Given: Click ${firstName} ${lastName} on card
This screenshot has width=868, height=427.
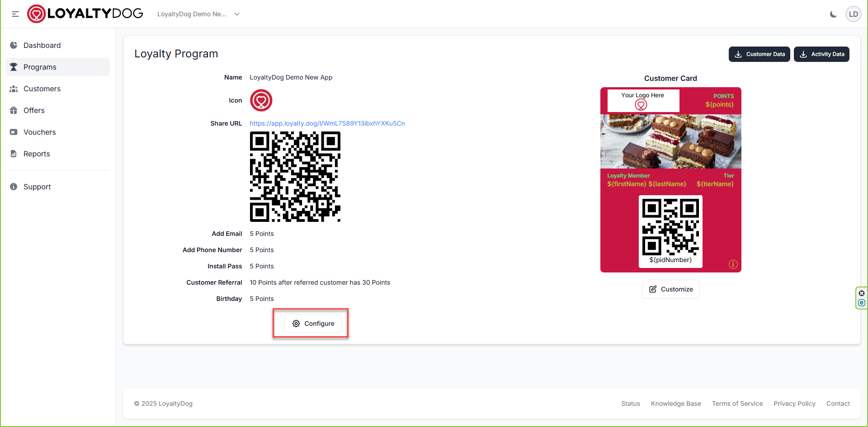Looking at the screenshot, I should tap(647, 184).
